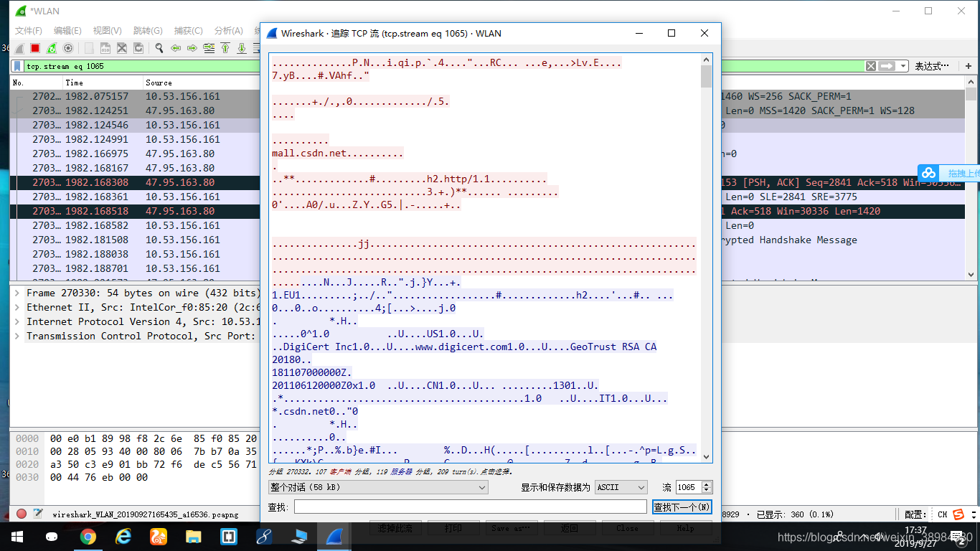
Task: Open Internet Explorer from the taskbar
Action: pyautogui.click(x=123, y=536)
